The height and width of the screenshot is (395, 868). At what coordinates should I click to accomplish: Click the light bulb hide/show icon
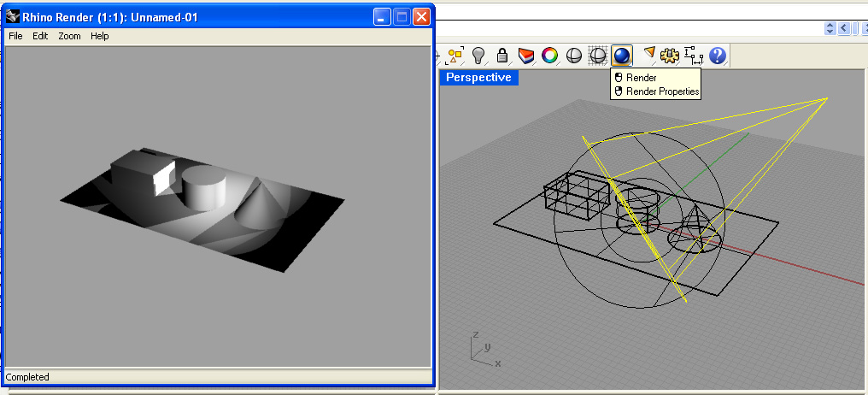point(478,56)
